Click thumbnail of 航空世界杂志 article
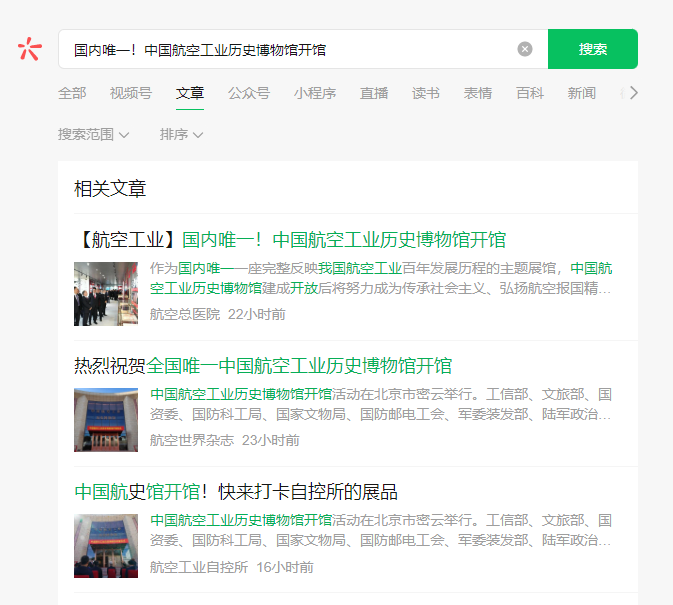 106,420
